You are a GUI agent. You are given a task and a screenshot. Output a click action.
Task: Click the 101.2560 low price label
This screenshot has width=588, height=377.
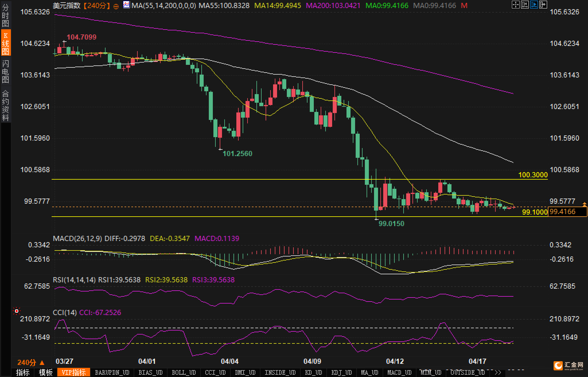[x=237, y=153]
